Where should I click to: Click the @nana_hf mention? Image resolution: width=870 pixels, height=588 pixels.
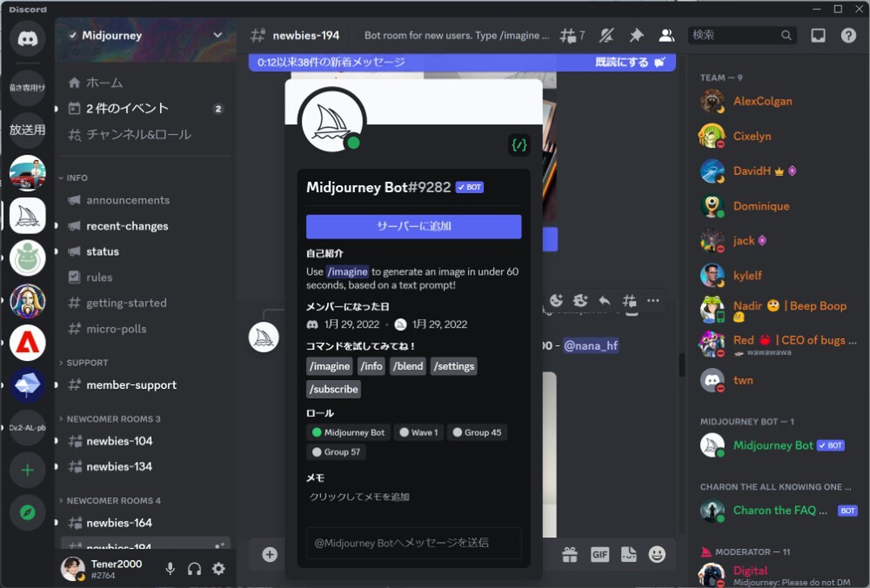point(591,345)
